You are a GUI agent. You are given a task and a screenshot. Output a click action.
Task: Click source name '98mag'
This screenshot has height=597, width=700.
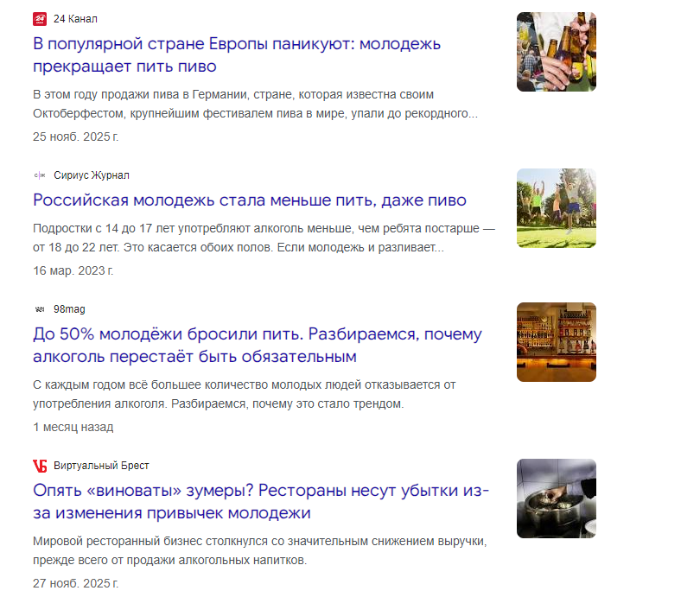point(69,309)
